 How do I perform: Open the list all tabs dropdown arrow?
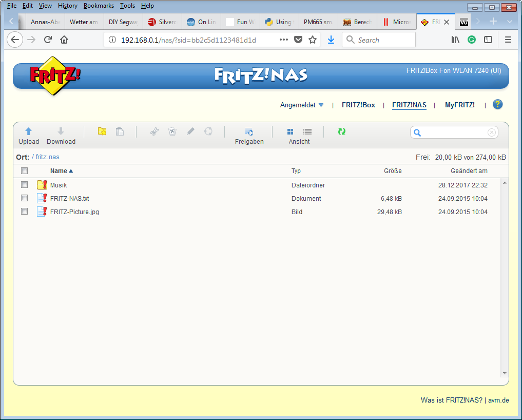(x=509, y=22)
